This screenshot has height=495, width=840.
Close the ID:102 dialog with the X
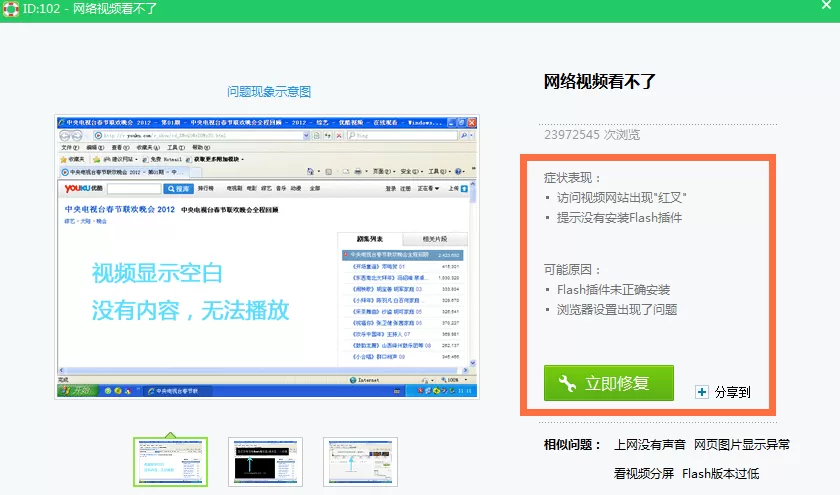coord(826,5)
